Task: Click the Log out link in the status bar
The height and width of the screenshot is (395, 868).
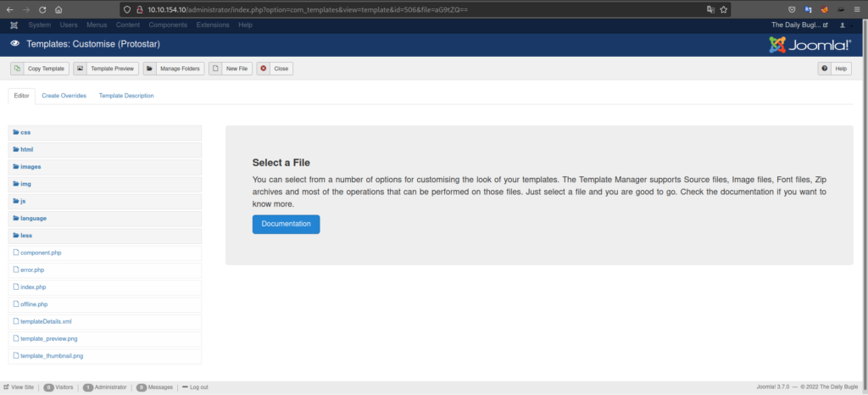Action: pyautogui.click(x=198, y=387)
